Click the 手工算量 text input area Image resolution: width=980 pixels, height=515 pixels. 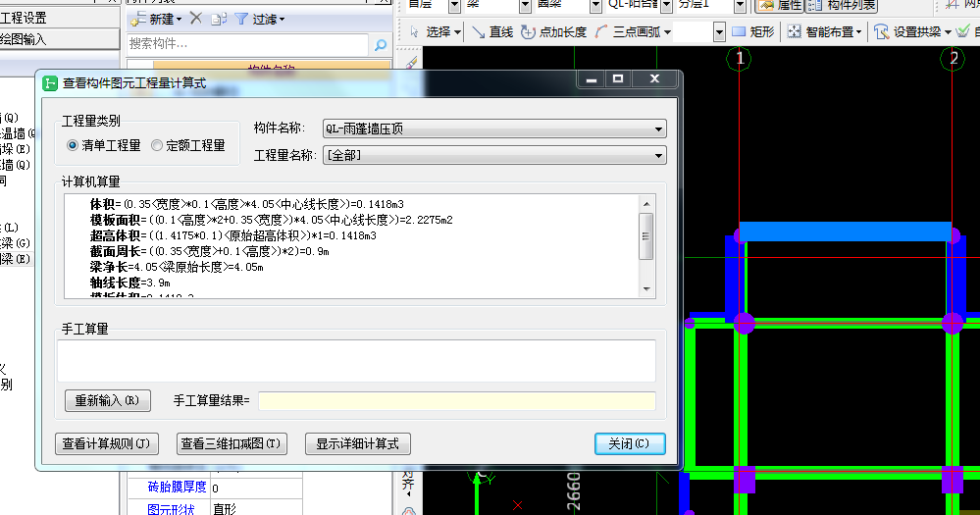[356, 361]
